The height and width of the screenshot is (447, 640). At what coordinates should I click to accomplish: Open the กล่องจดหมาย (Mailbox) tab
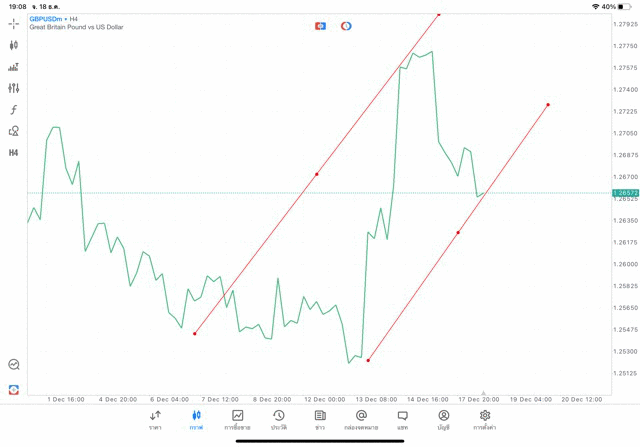(361, 419)
